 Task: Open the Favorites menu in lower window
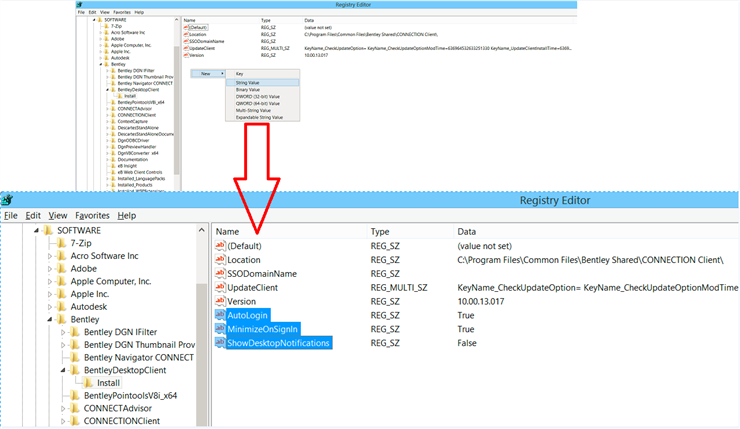(x=92, y=215)
